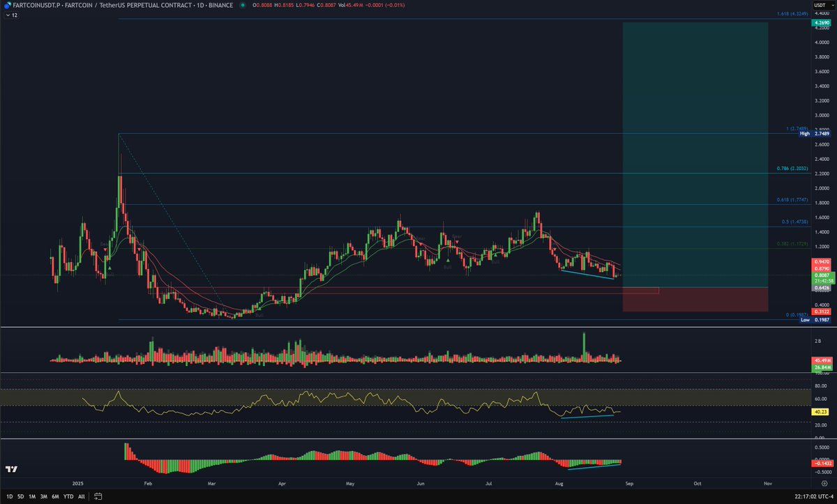837x504 pixels.
Task: Click the 40.23 RSI value label
Action: 820,412
